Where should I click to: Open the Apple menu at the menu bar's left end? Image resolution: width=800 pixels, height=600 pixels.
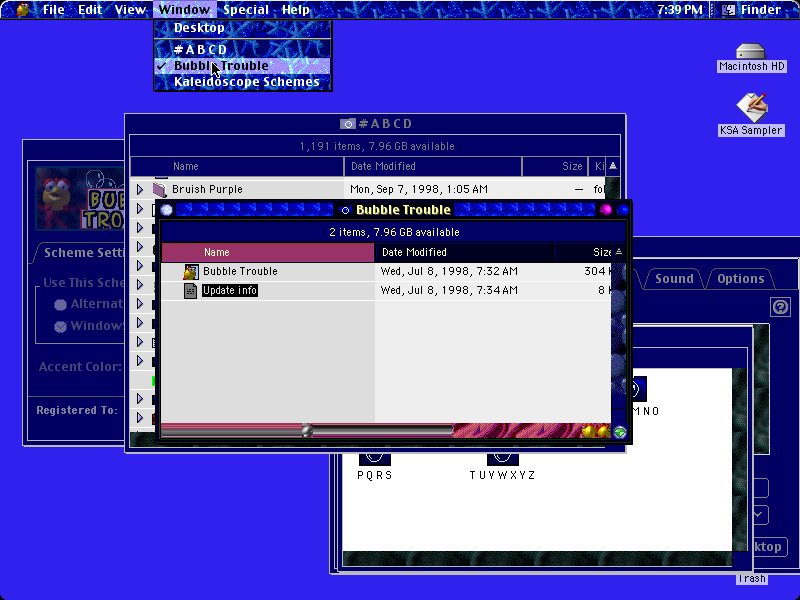click(22, 9)
